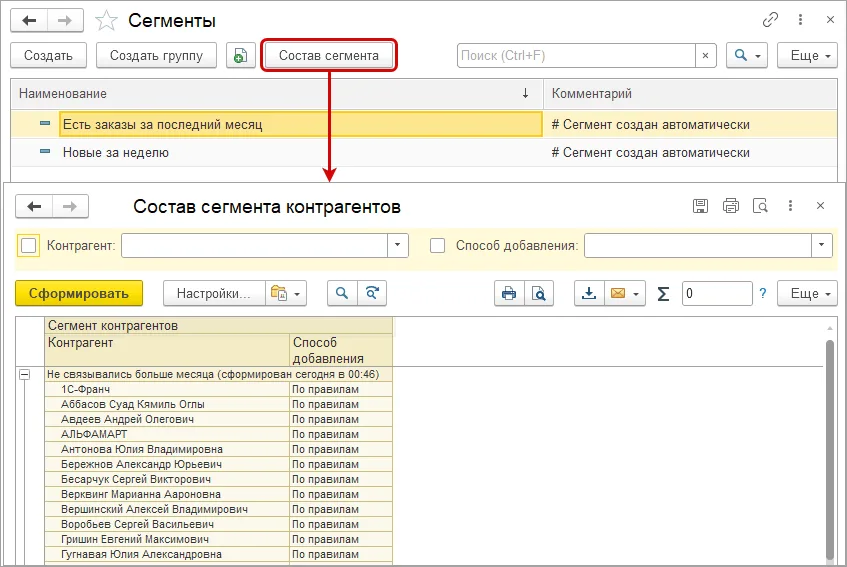Enable the Способ добавления filter checkbox
Screen dimensions: 847x567
pos(438,246)
